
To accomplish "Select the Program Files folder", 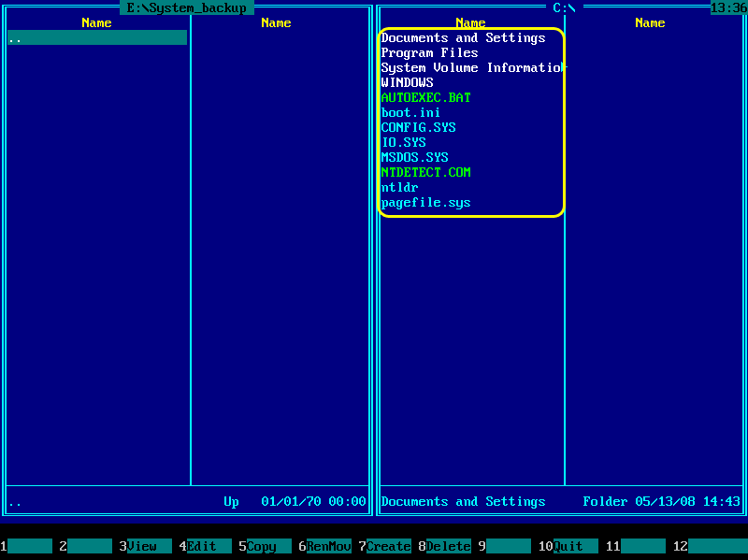I will (429, 52).
